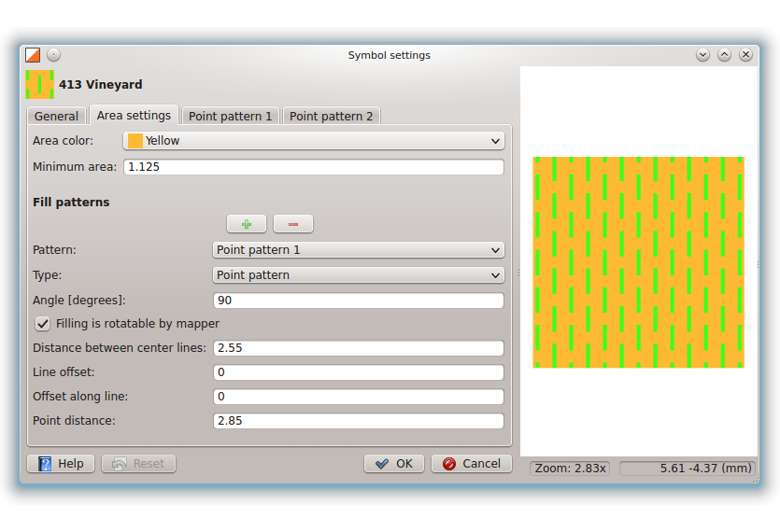The width and height of the screenshot is (780, 532).
Task: Click the Line offset field
Action: (358, 372)
